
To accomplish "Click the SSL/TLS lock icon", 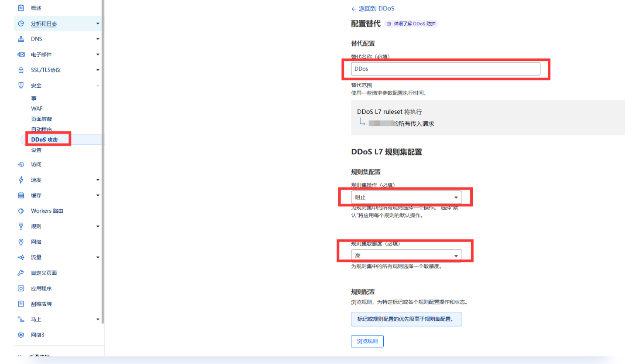I will point(21,70).
